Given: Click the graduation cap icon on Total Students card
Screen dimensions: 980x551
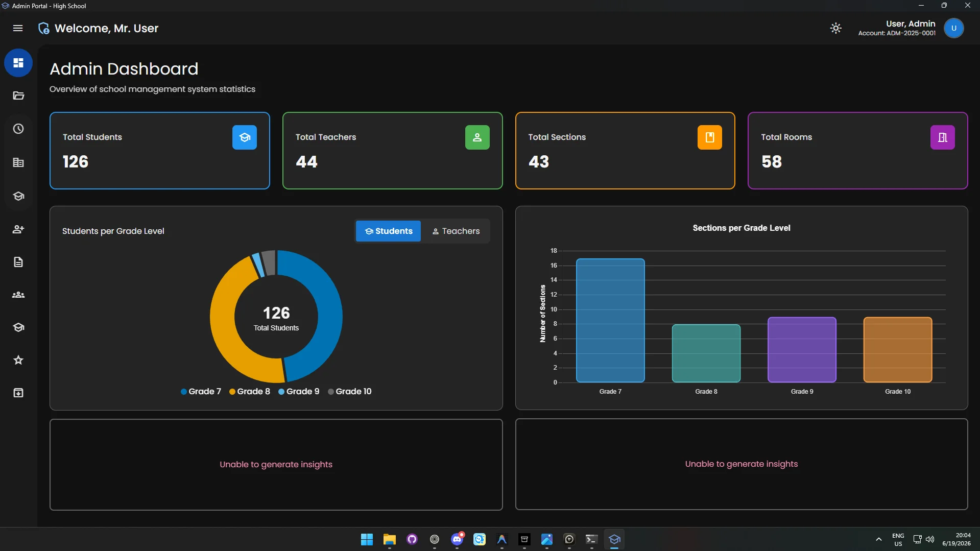Looking at the screenshot, I should coord(245,137).
